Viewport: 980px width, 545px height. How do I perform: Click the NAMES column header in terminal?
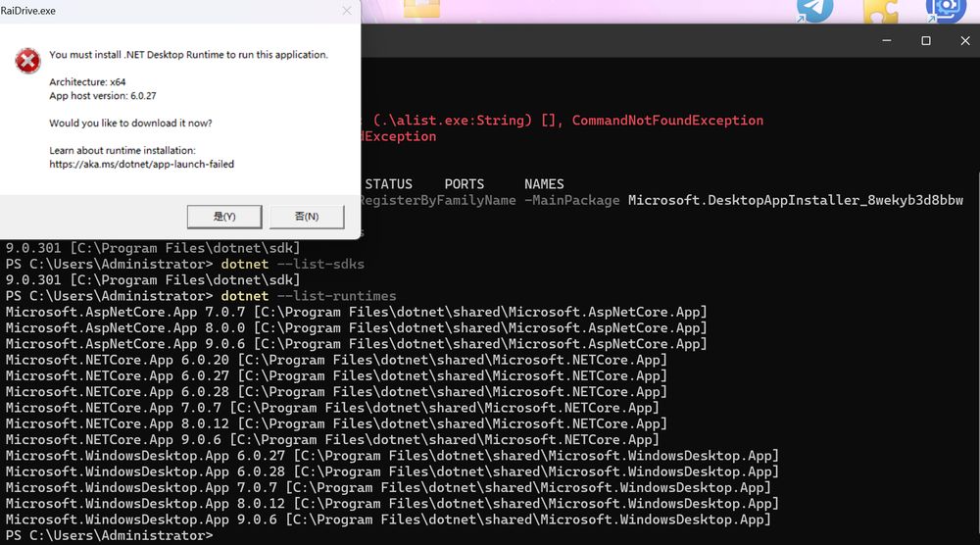click(544, 184)
